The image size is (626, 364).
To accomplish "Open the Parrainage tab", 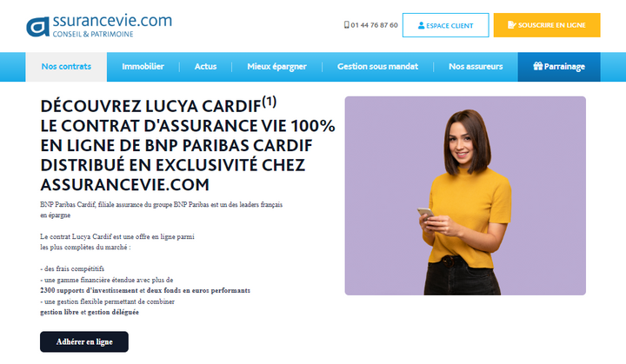I will coord(559,67).
